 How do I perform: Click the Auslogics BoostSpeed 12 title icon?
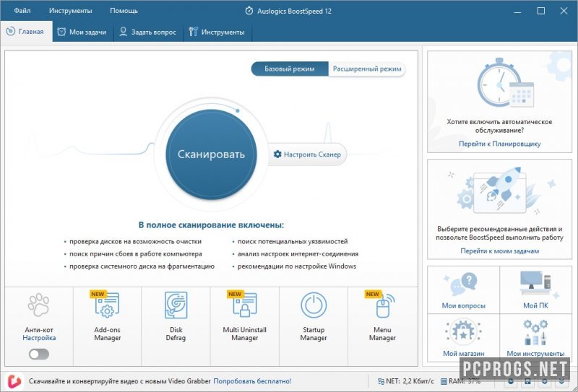(249, 11)
